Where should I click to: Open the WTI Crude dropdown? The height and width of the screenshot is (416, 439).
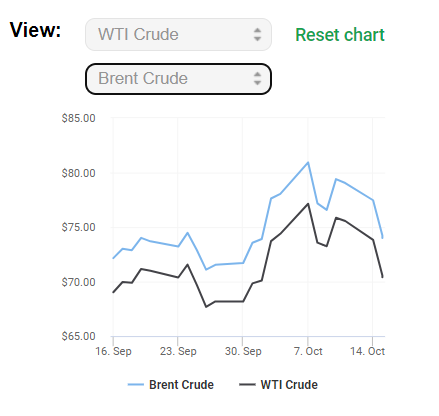pos(178,35)
